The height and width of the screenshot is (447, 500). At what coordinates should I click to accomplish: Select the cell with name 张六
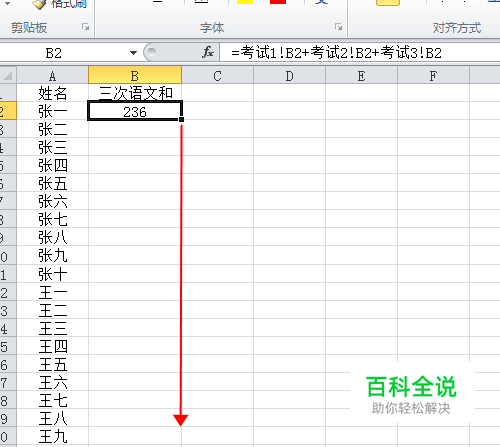52,201
